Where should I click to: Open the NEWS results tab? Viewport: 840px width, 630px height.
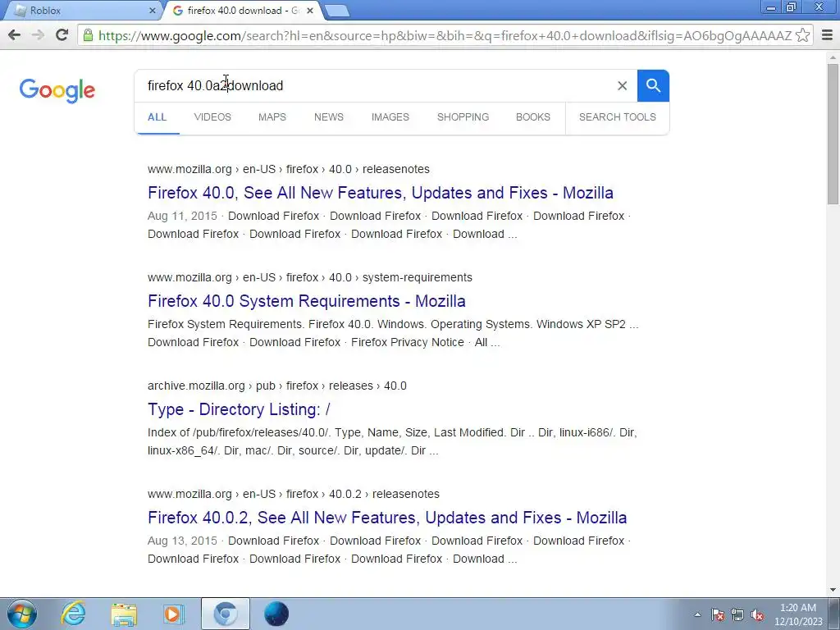[x=329, y=116]
